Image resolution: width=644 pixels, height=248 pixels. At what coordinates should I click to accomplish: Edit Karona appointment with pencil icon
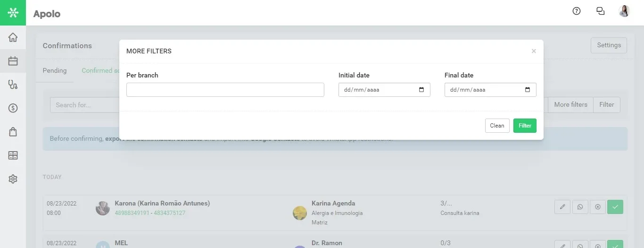pyautogui.click(x=562, y=207)
